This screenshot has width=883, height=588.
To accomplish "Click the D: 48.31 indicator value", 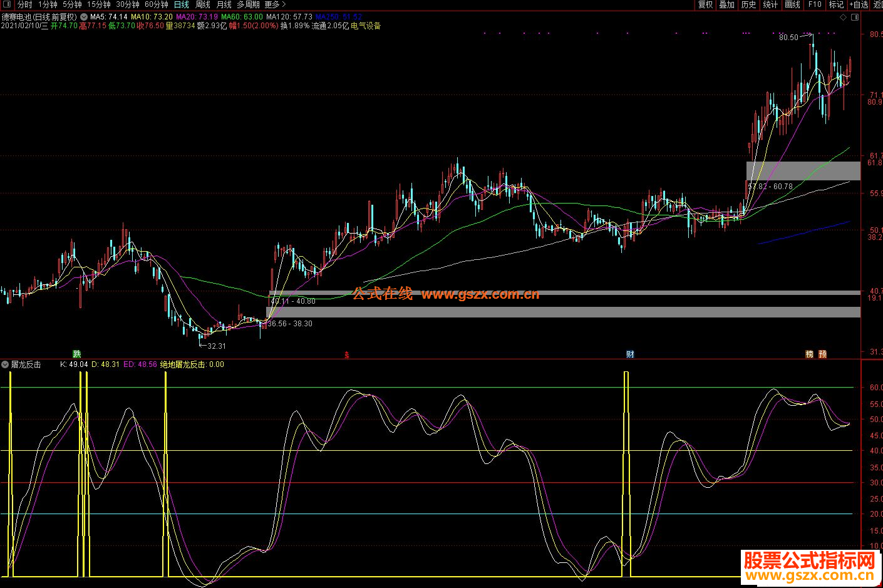I will pyautogui.click(x=105, y=364).
